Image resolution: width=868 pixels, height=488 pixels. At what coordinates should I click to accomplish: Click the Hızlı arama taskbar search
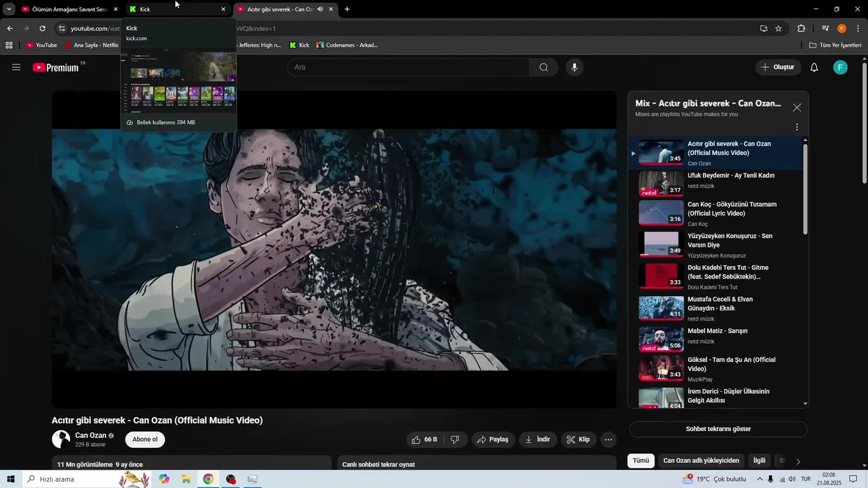click(x=86, y=479)
